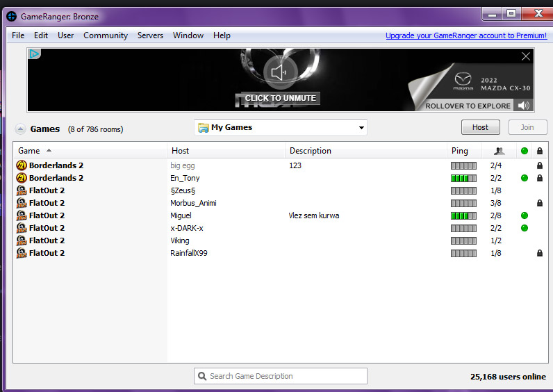Click the padlock icon in Morbus_Animi row
Screen dimensions: 553x392
tap(540, 203)
